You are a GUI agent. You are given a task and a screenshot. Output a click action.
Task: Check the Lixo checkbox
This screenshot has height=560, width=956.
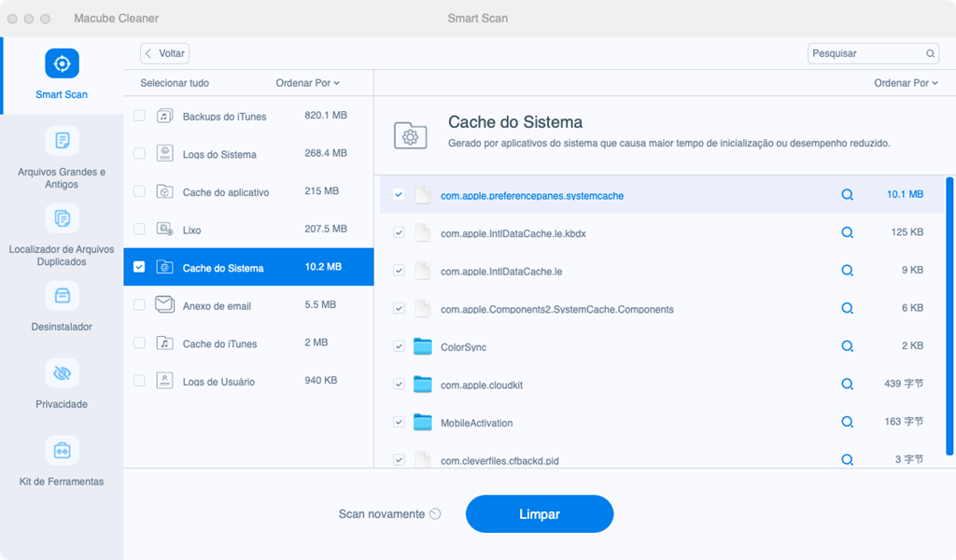click(x=140, y=229)
